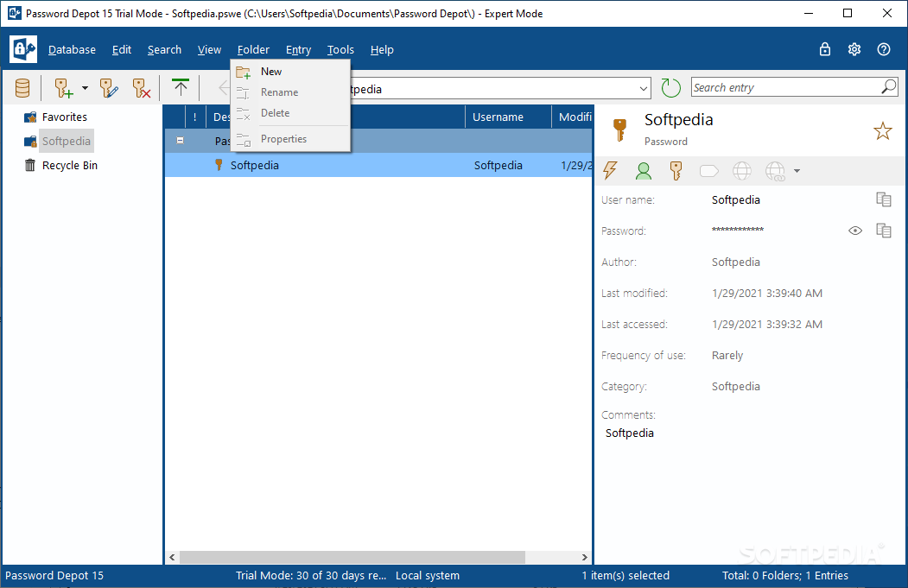Select Softpedia folder in the tree

point(66,142)
